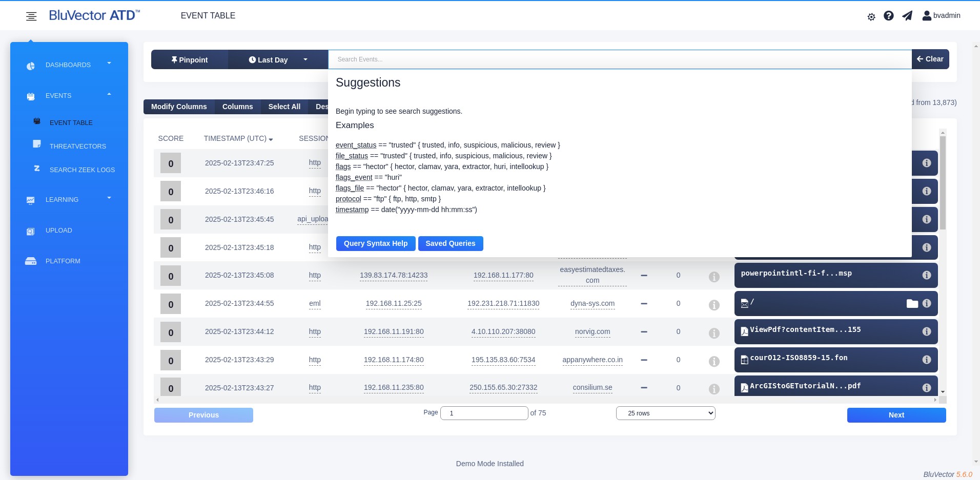
Task: Click source address 139.83.174.78:14233
Action: click(394, 275)
